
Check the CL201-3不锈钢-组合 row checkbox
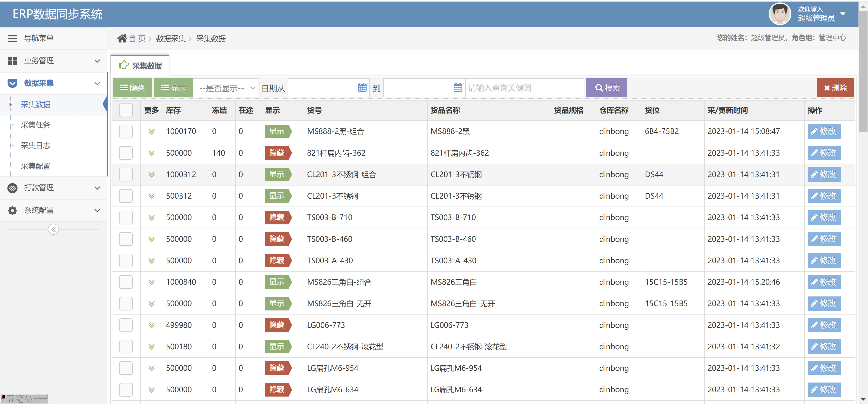126,174
